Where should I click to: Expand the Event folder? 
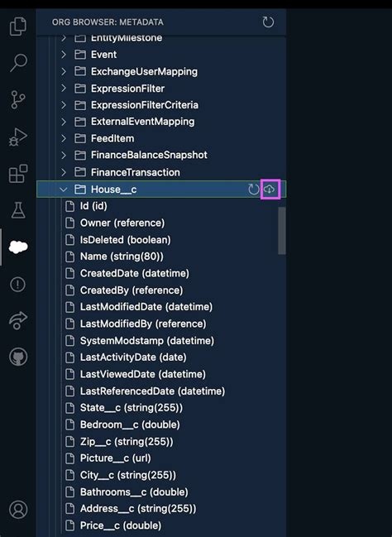(x=64, y=55)
